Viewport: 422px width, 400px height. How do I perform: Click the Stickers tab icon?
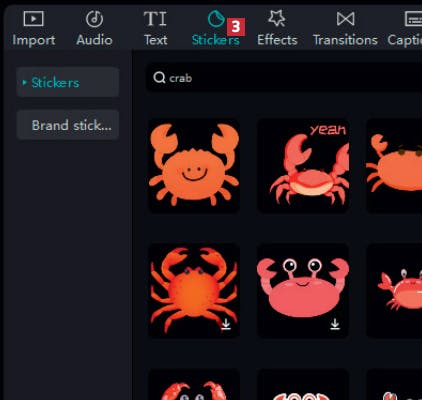216,18
